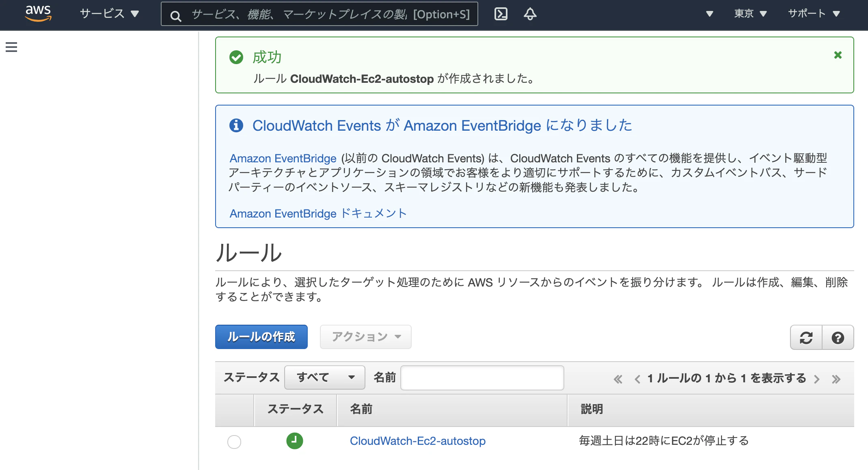The image size is (868, 470).
Task: Open Amazon EventBridge ドキュメント link
Action: point(318,213)
